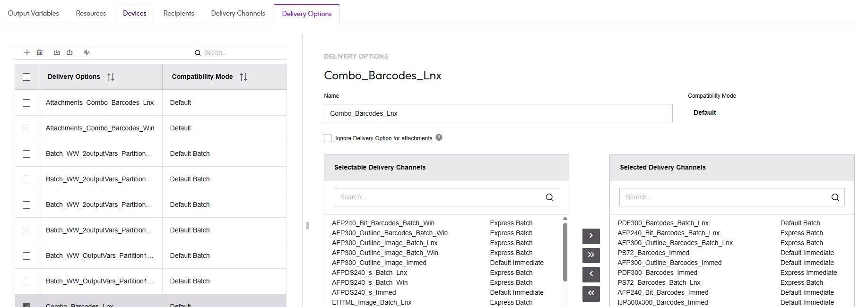This screenshot has width=868, height=307.
Task: Click the Name field containing Combo_Barcodes_Lnx
Action: (498, 113)
